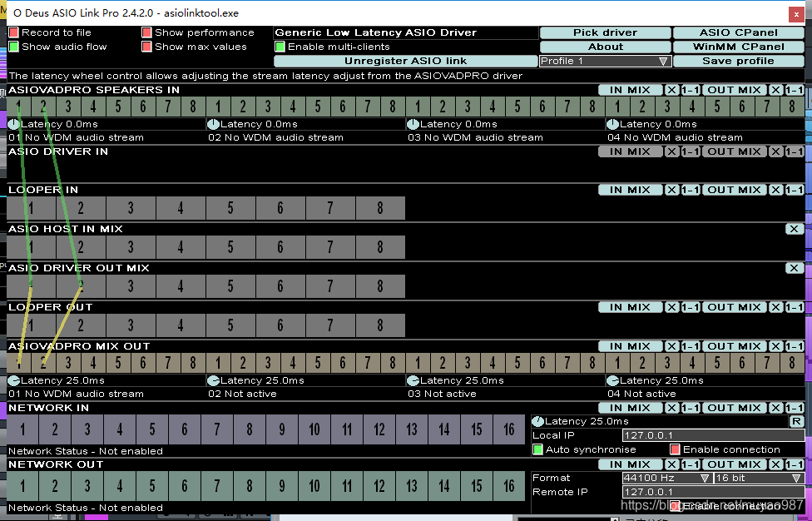
Task: Click 1-1 icon after OUT MIX in LOOPER OUT row
Action: [x=795, y=307]
